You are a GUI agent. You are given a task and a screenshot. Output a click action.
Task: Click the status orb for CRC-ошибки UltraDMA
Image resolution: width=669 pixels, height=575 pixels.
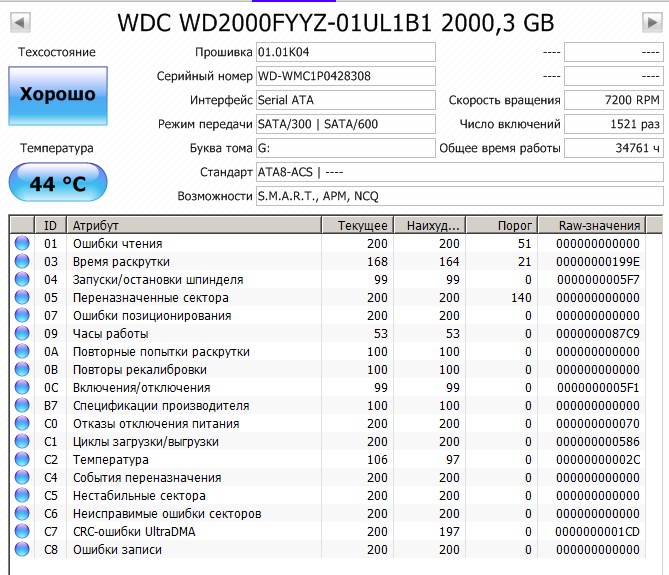coord(22,532)
